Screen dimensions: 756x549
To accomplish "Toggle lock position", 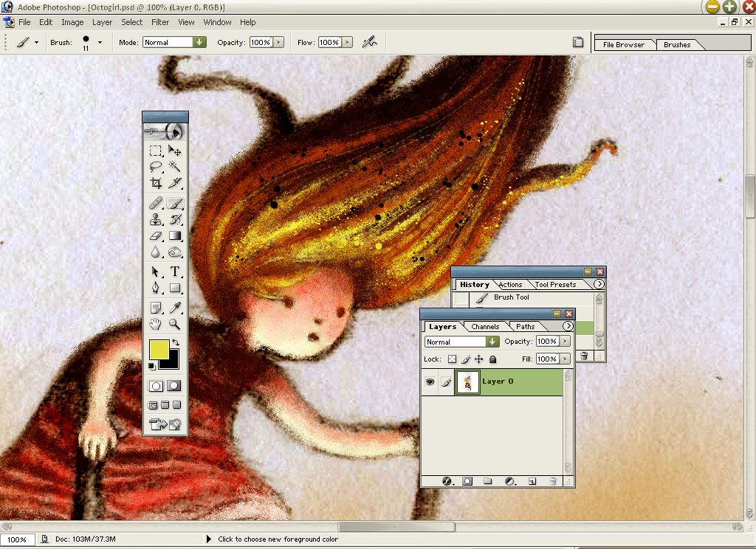I will (478, 359).
